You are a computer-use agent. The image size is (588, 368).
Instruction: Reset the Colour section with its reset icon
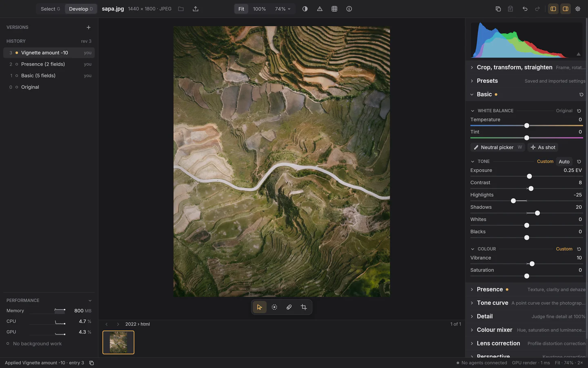[579, 249]
